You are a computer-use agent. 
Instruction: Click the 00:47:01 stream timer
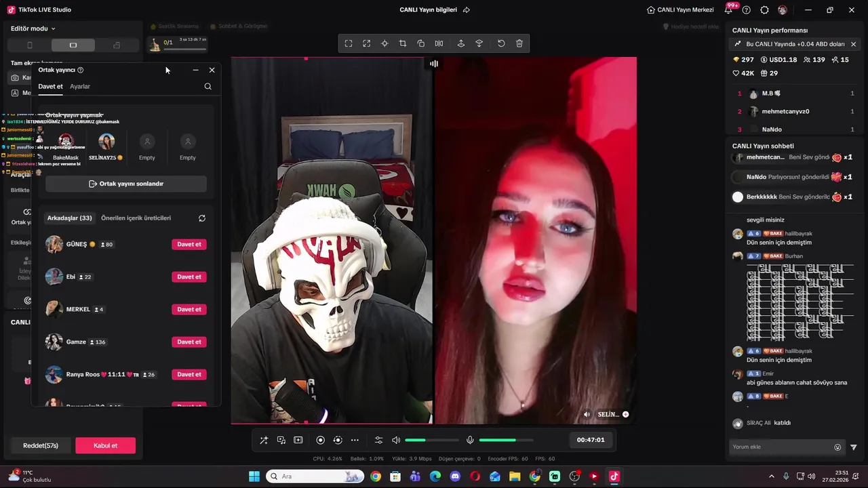tap(591, 440)
